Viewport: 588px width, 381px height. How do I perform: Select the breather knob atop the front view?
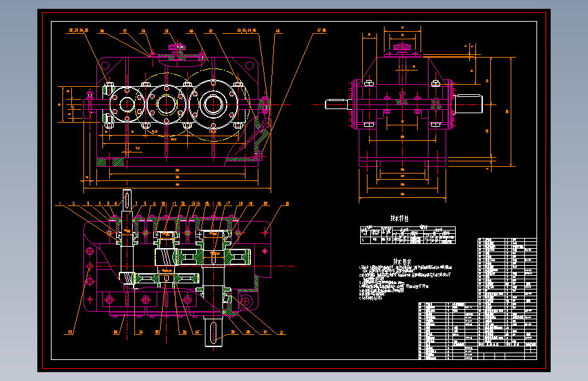pos(177,47)
